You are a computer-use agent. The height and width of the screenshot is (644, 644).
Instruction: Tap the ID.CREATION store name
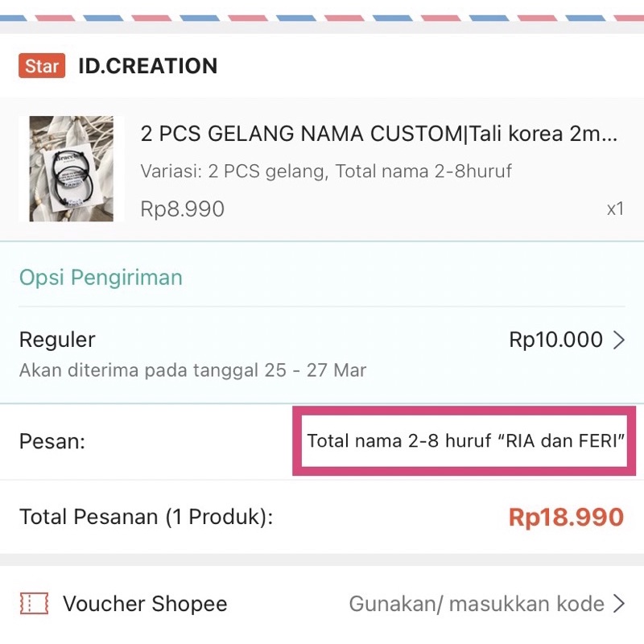pyautogui.click(x=146, y=66)
